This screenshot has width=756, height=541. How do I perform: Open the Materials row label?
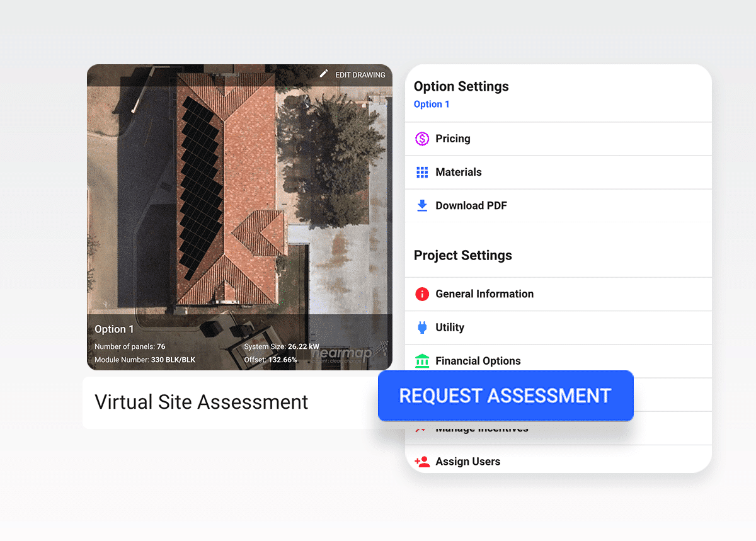coord(458,172)
